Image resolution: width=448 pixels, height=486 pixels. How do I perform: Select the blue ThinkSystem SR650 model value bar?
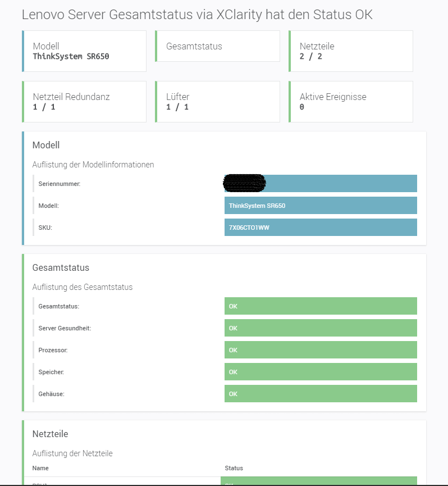[321, 206]
